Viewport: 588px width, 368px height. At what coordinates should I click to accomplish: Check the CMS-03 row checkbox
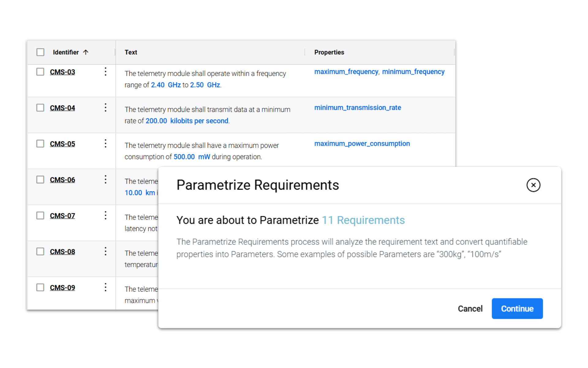tap(40, 72)
